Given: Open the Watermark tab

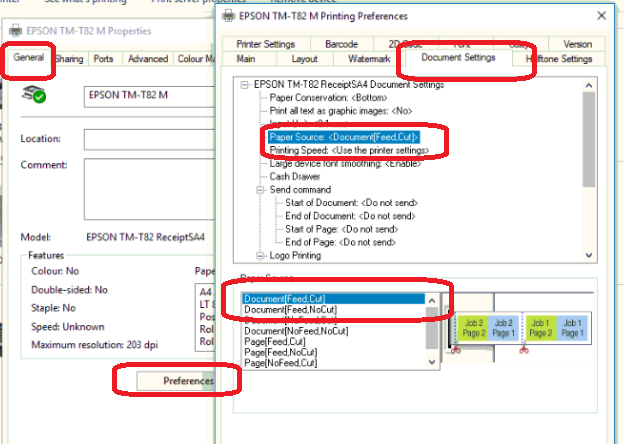Looking at the screenshot, I should pos(369,59).
